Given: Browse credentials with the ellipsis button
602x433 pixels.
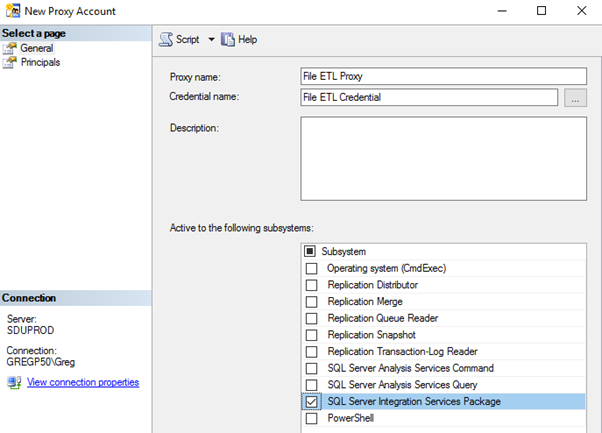Looking at the screenshot, I should point(575,97).
